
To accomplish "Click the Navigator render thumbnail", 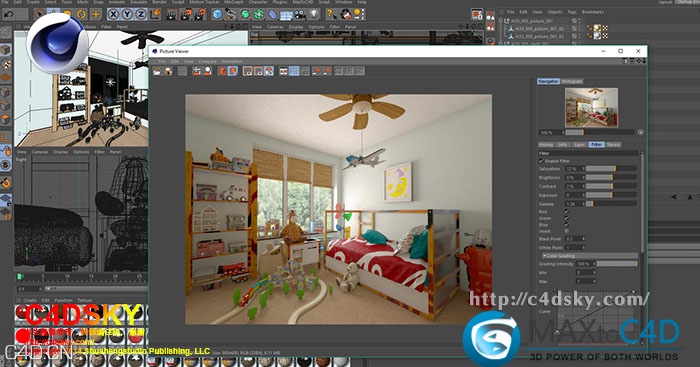I will (x=592, y=107).
